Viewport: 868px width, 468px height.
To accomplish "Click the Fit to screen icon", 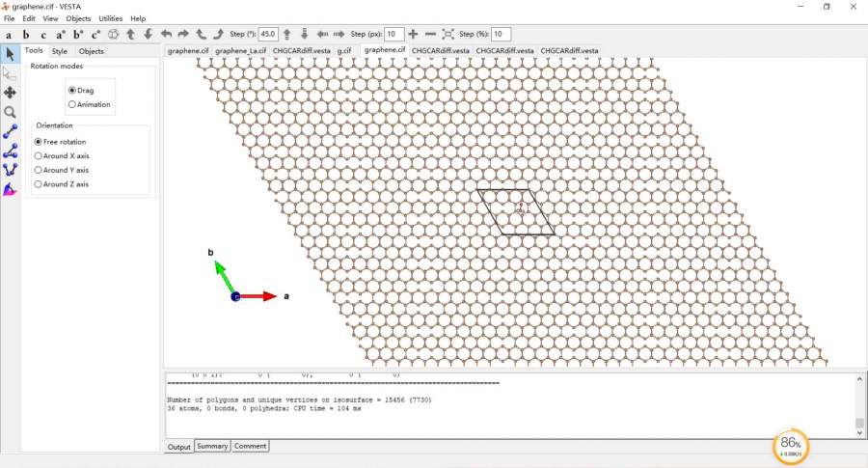I will coord(448,34).
